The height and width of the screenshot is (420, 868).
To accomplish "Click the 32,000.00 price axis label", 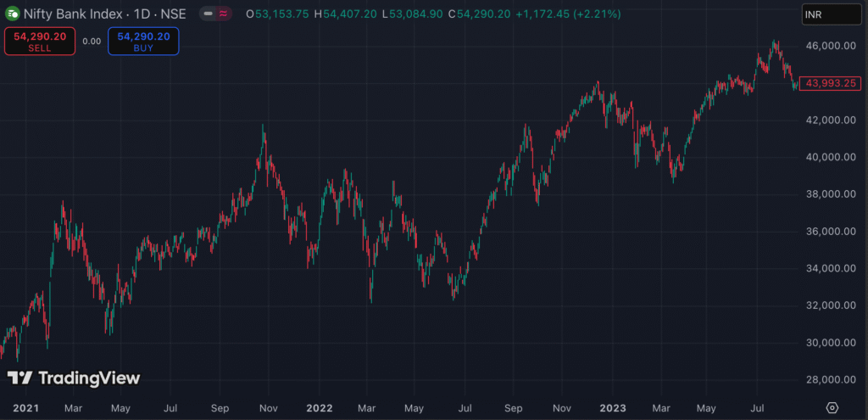I will [830, 305].
